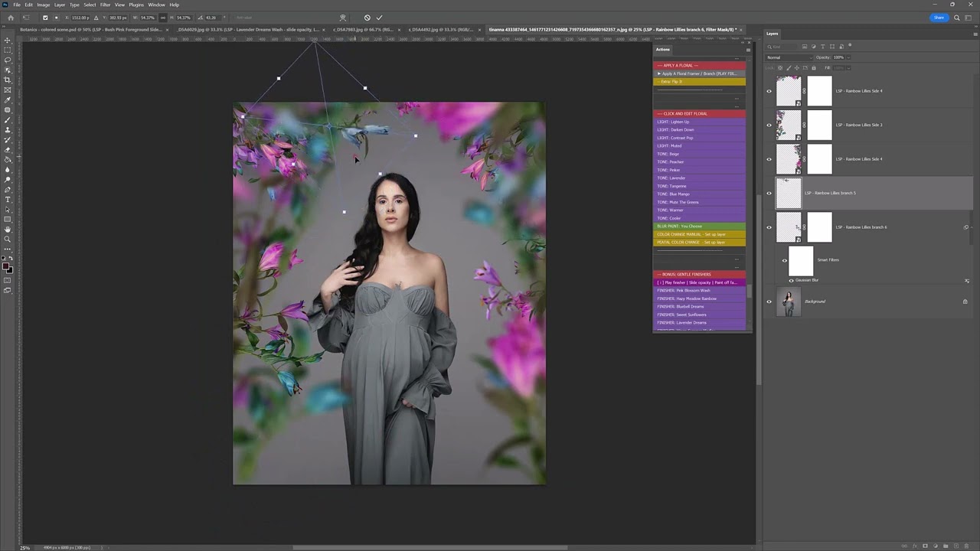Select the Frame tool
This screenshot has height=551, width=980.
(8, 90)
